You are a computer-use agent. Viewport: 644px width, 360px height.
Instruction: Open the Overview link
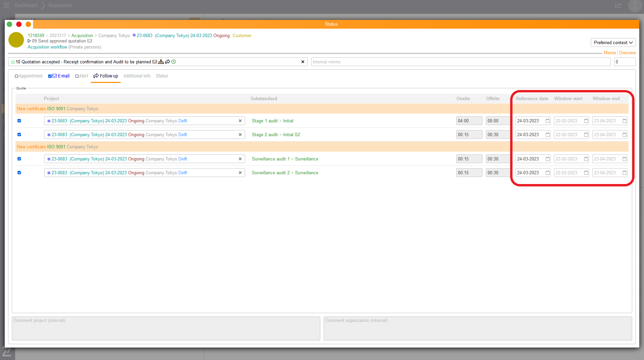(627, 53)
